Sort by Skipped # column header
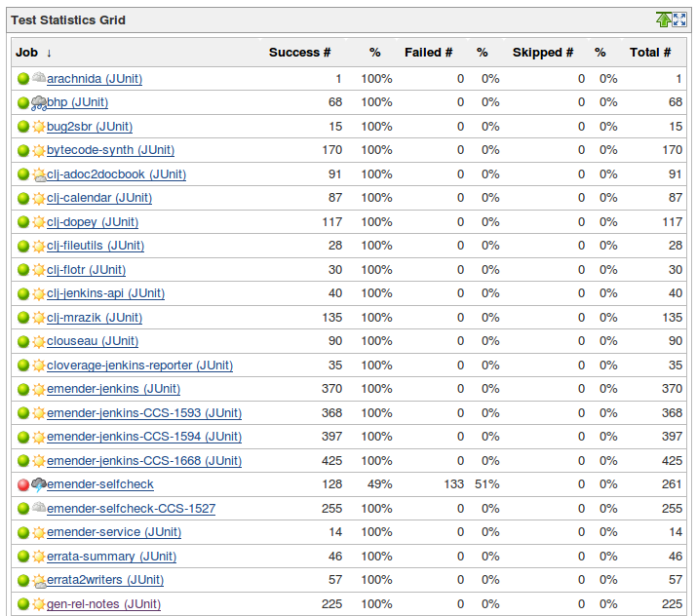Viewport: 697px width, 616px height. (x=543, y=53)
